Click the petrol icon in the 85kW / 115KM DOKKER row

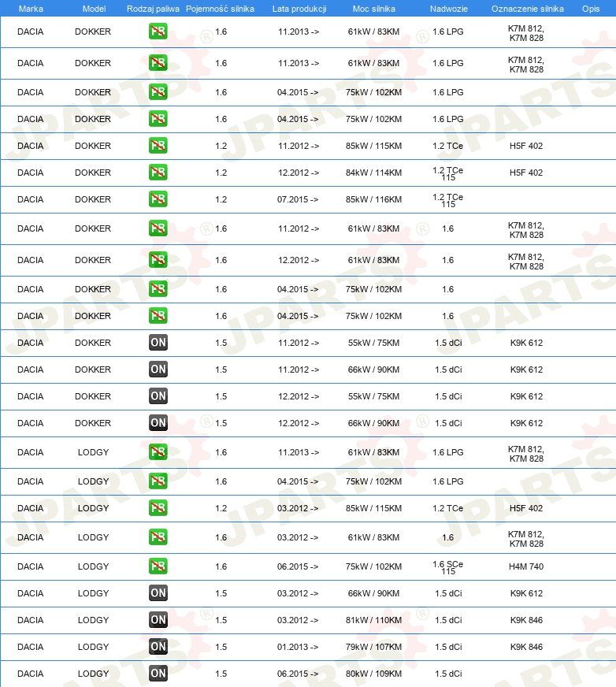coord(158,146)
